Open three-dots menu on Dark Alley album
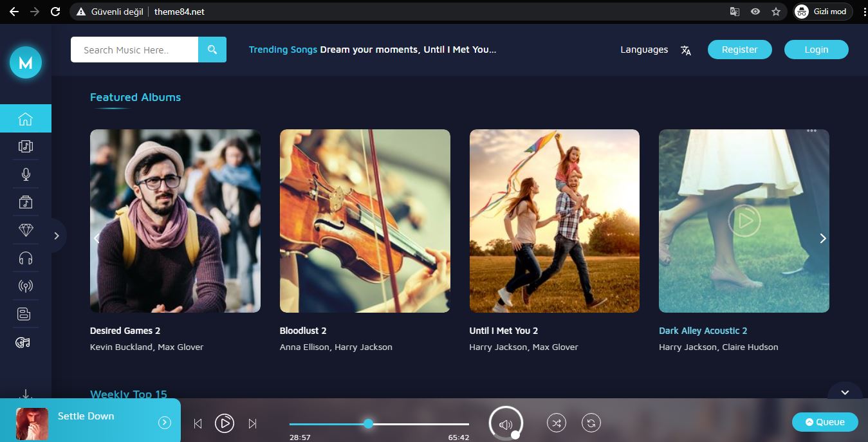 811,131
